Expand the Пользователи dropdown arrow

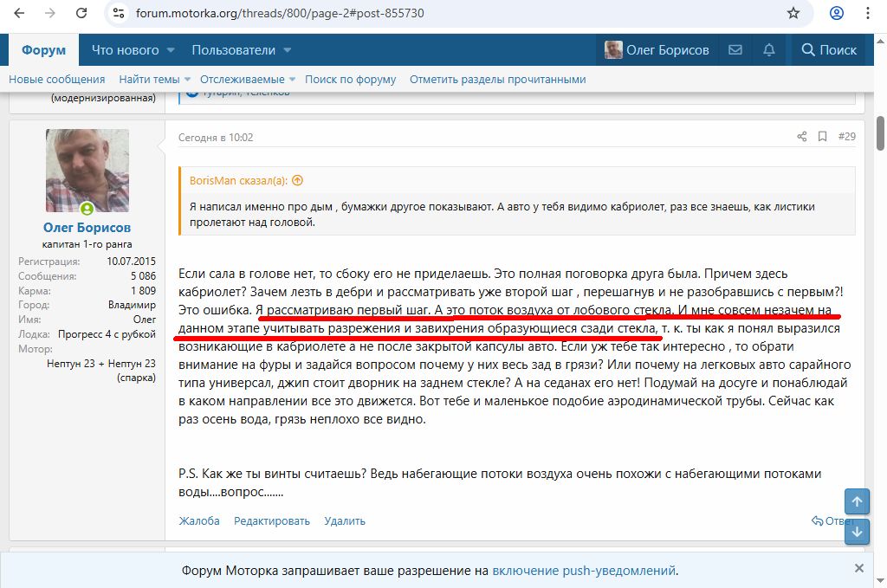(287, 50)
